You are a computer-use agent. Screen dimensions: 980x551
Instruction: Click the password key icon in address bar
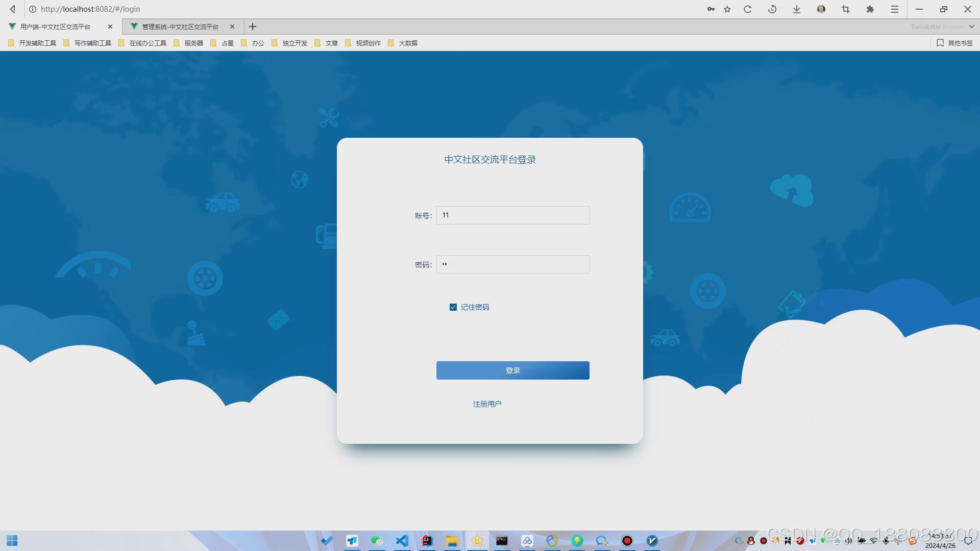710,9
